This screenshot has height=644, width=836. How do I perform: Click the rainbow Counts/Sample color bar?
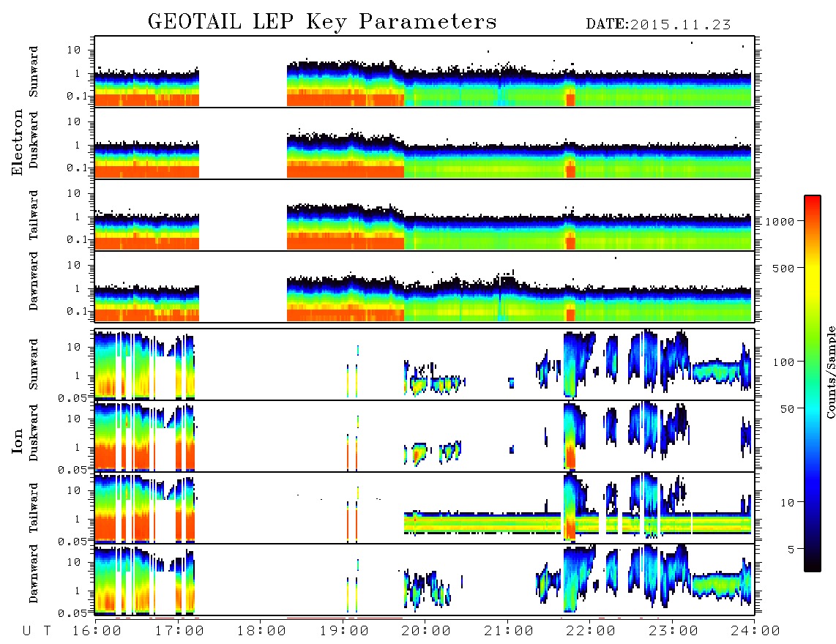813,383
